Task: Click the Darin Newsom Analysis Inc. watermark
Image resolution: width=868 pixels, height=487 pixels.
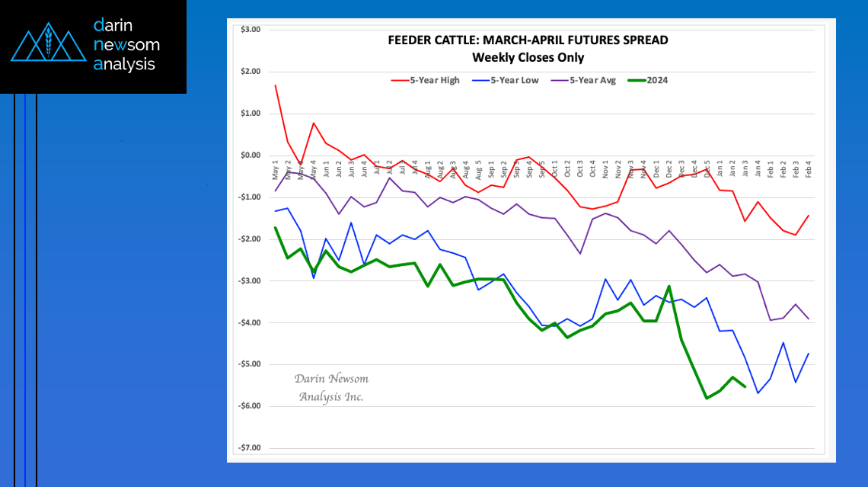Action: click(331, 387)
